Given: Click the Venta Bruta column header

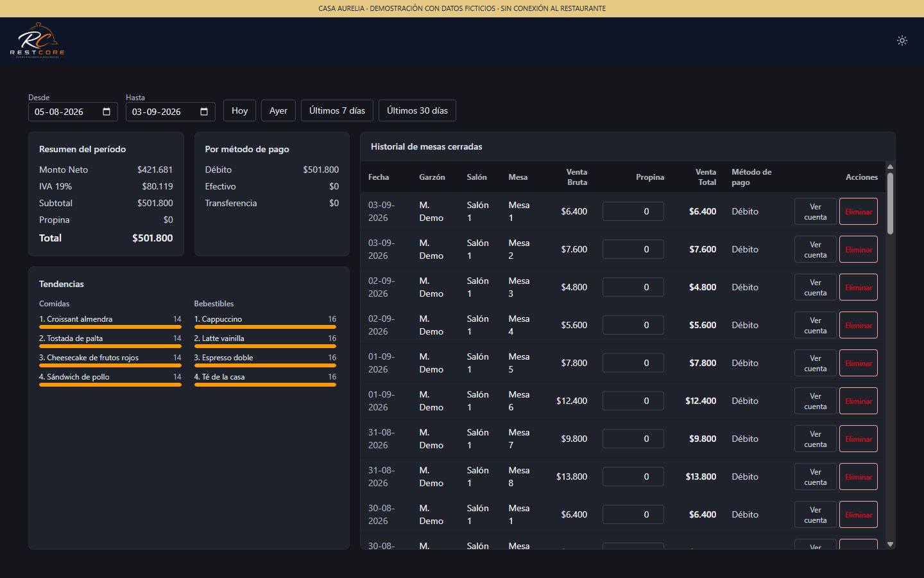Looking at the screenshot, I should pos(576,177).
